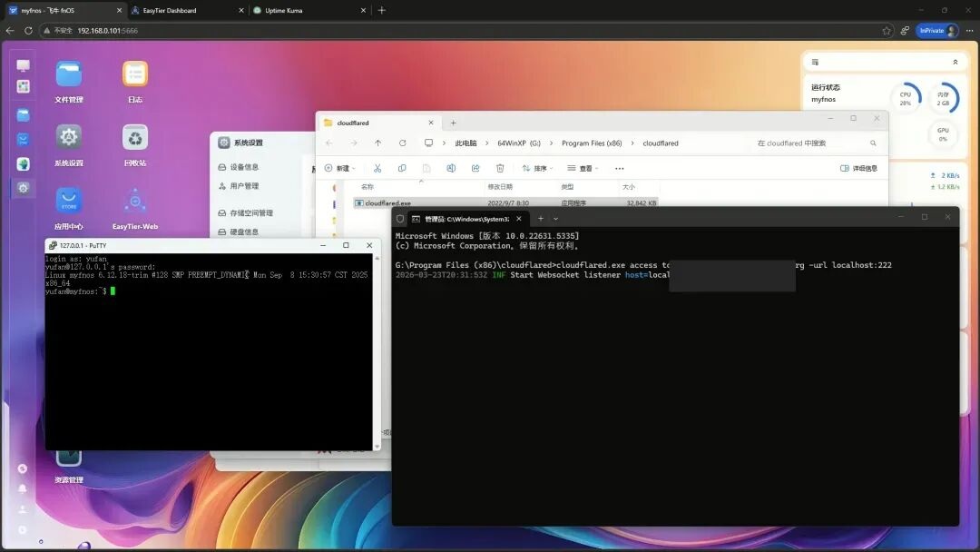Open the 回收站 recycle bin icon
Viewport: 980px width, 552px height.
(x=134, y=138)
